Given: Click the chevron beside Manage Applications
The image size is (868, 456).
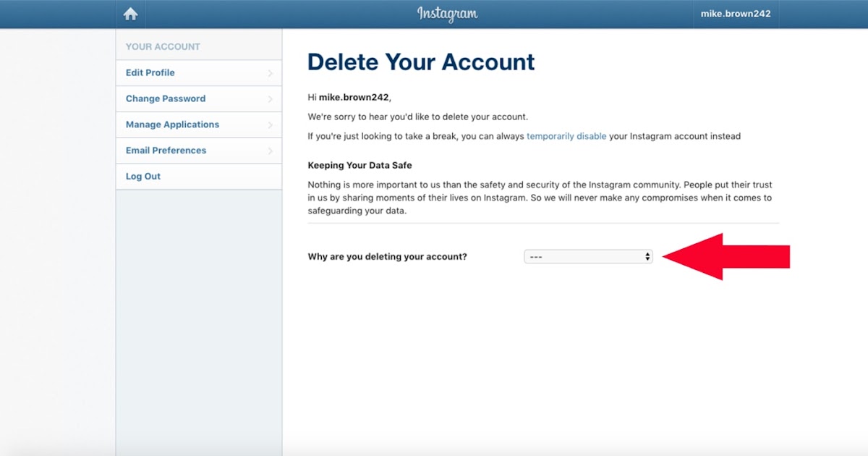Looking at the screenshot, I should click(271, 125).
